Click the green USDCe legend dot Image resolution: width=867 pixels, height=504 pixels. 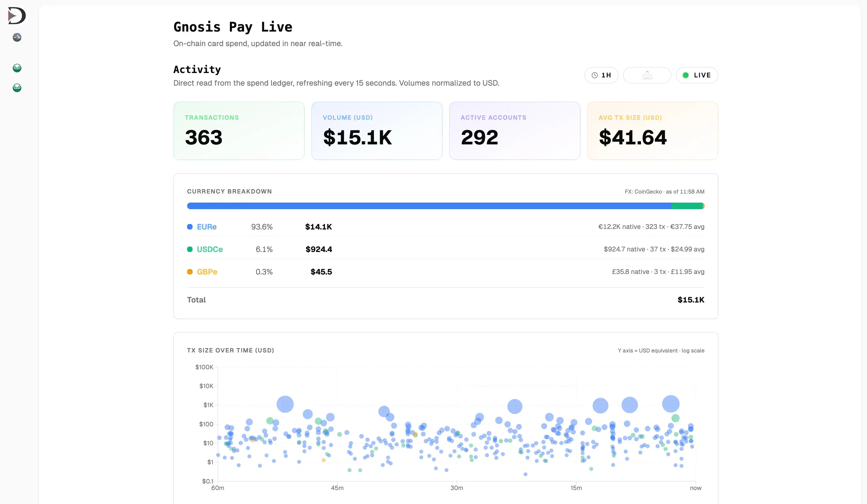[190, 249]
